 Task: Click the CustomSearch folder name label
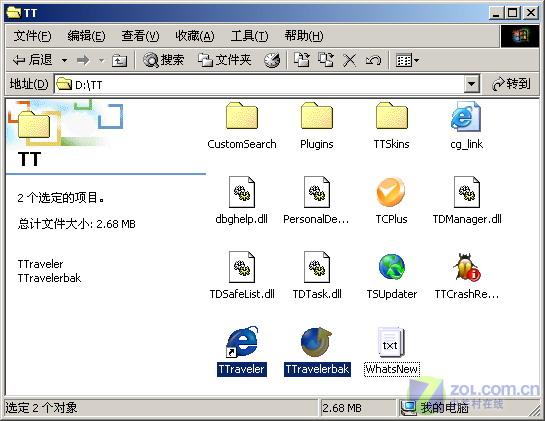point(242,144)
